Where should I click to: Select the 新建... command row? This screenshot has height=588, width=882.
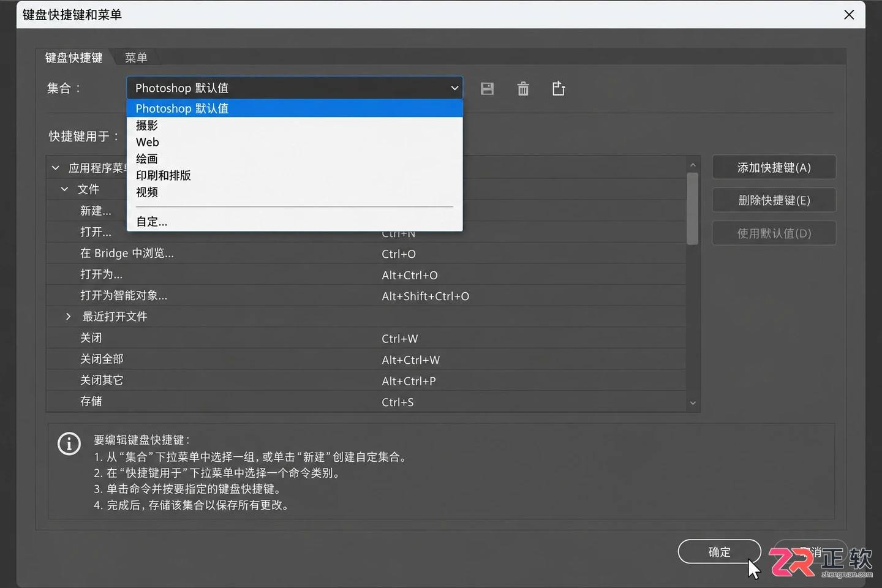366,211
